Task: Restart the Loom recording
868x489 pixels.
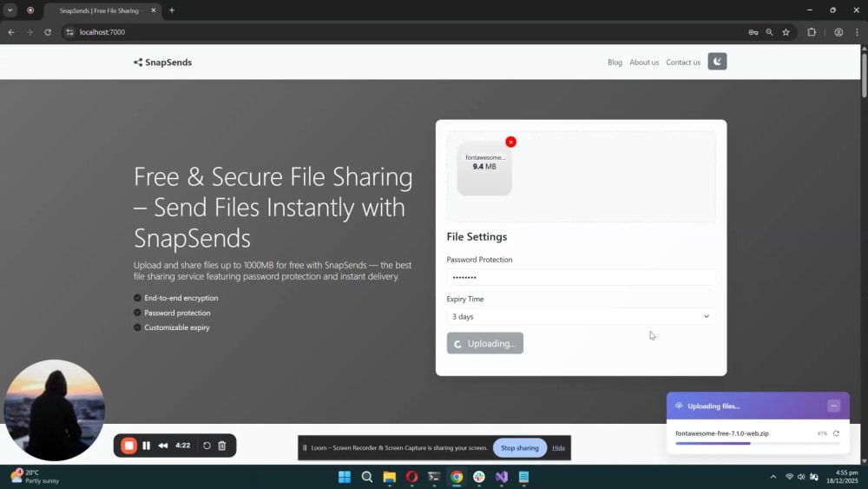Action: click(x=207, y=446)
